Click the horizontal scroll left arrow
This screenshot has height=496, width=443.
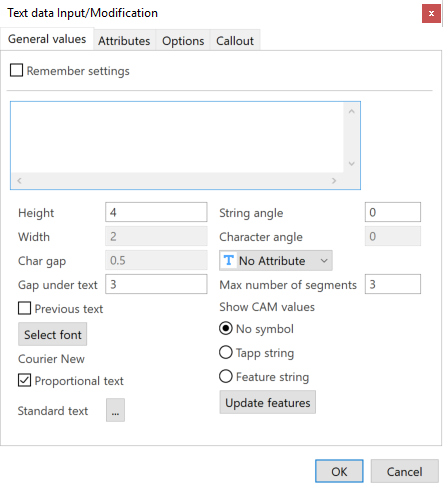click(19, 181)
